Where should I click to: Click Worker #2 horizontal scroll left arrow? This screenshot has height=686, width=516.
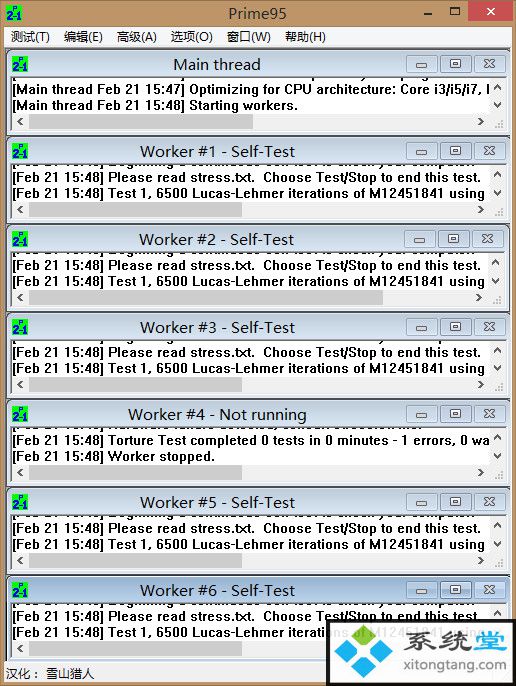tap(20, 297)
